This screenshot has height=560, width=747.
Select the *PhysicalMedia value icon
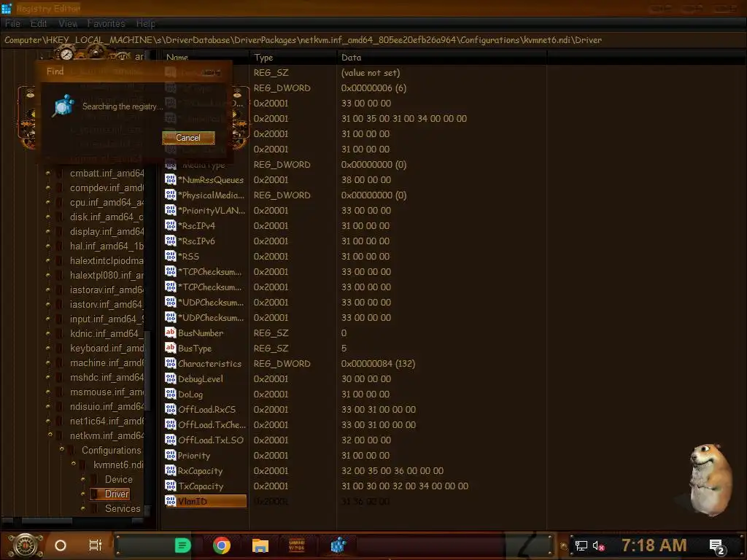point(171,195)
